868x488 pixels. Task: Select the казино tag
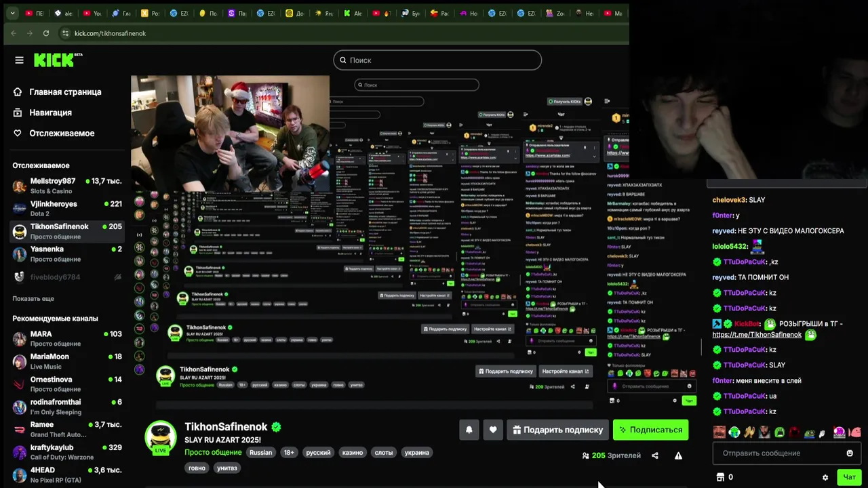pyautogui.click(x=353, y=453)
